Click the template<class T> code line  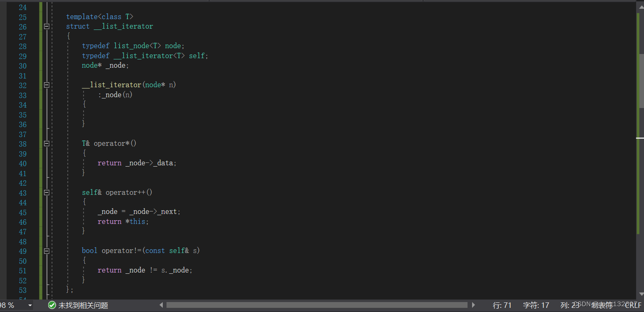point(100,17)
